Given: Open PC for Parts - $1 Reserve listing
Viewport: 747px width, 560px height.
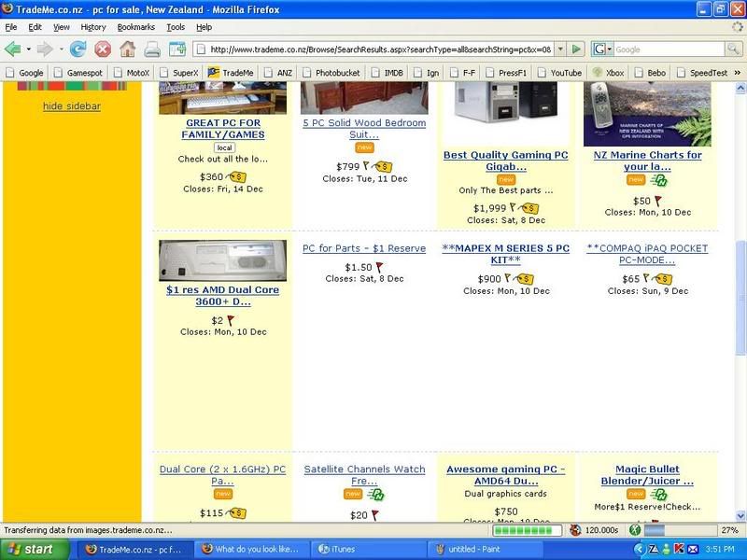Looking at the screenshot, I should (x=364, y=248).
